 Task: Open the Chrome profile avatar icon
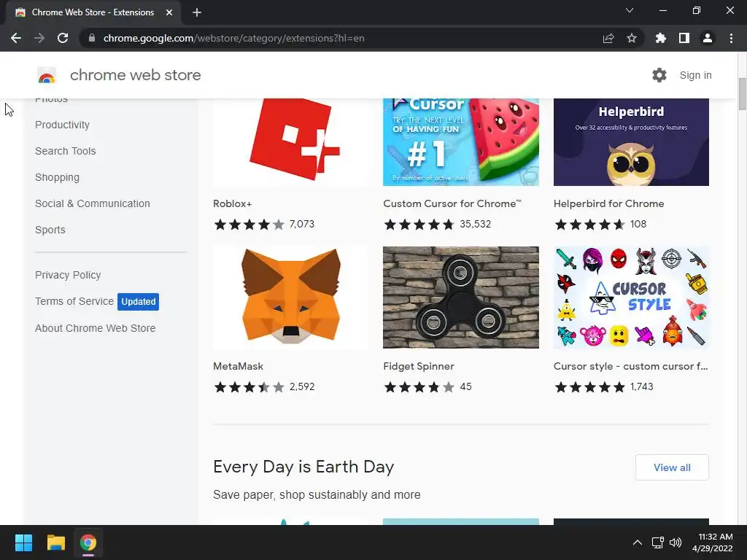708,38
